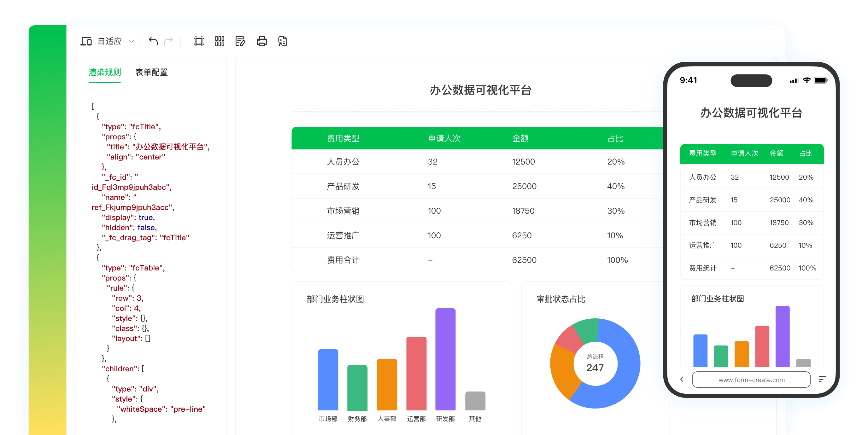Click the phone cellular signal icon
The image size is (868, 435).
coord(794,80)
